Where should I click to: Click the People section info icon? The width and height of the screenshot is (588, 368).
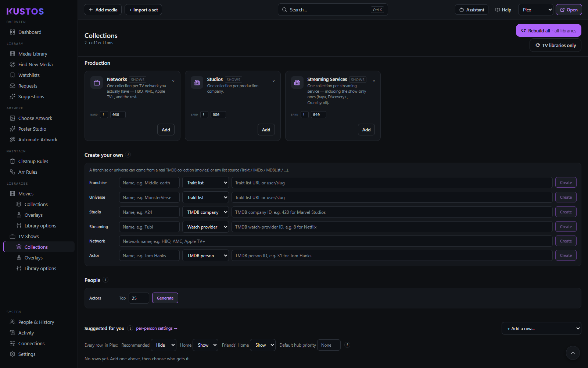click(x=105, y=280)
